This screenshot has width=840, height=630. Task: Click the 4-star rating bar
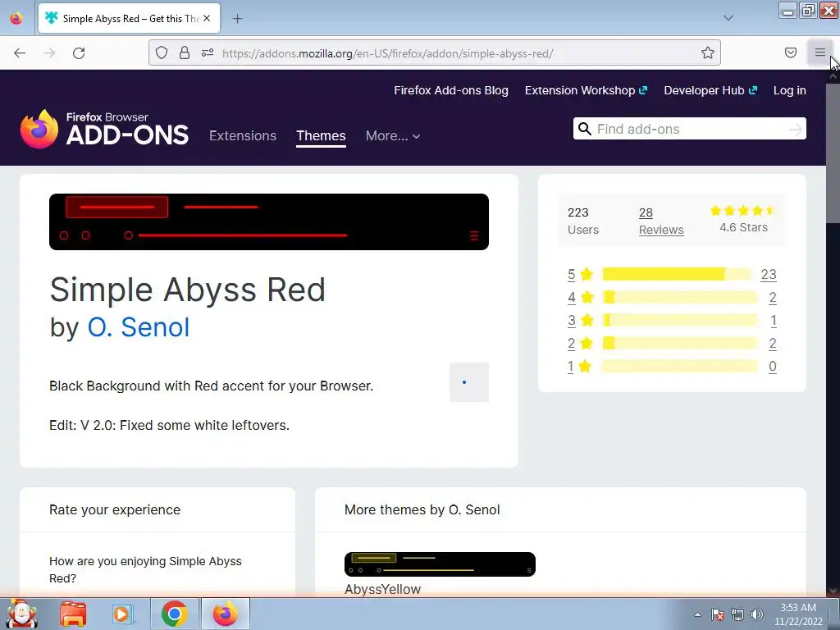coord(680,297)
